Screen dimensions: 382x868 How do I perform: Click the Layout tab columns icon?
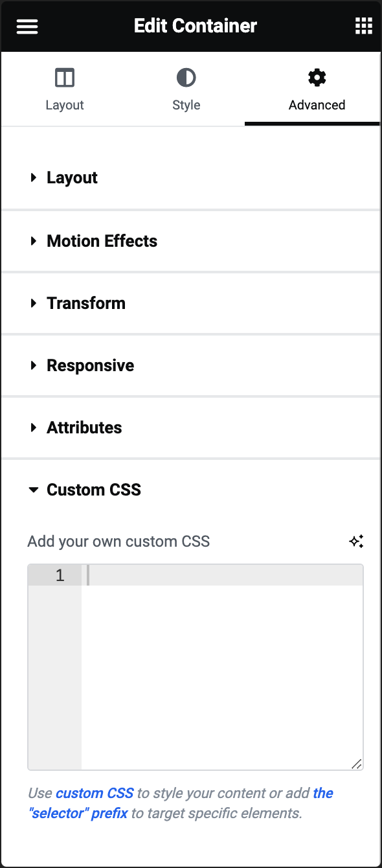[x=65, y=78]
